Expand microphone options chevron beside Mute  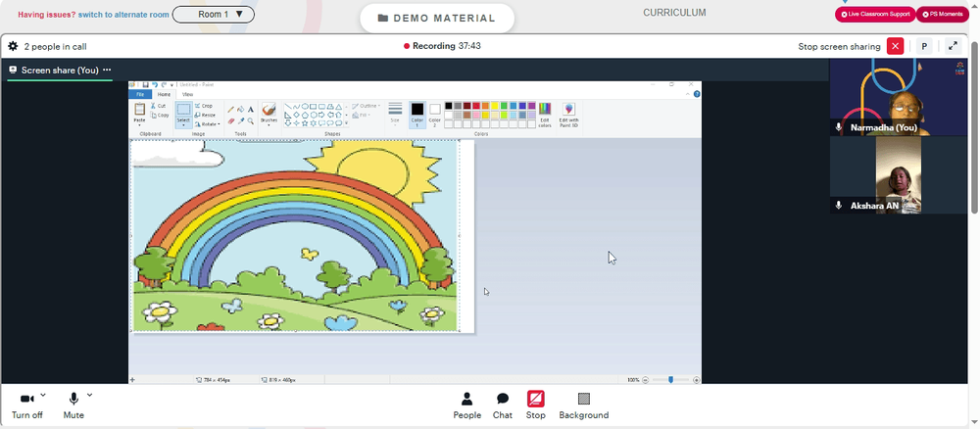point(89,395)
